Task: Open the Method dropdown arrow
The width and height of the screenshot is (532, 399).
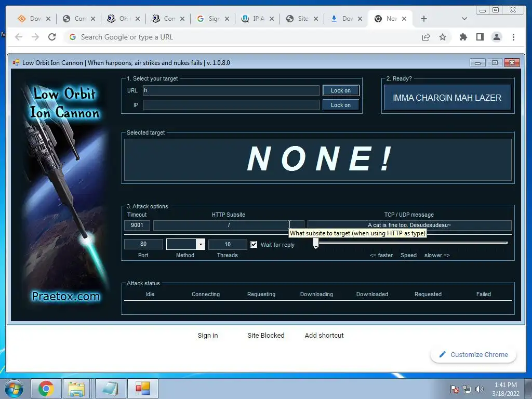Action: pos(201,244)
